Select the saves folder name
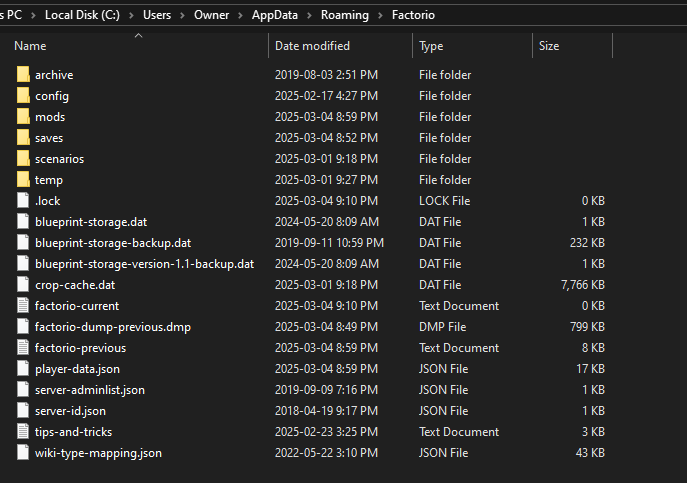 click(49, 138)
